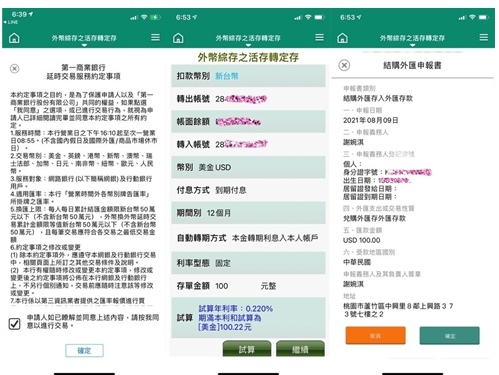Close the 延時交易服務約定事項 dialog with X
Image resolution: width=499 pixels, height=375 pixels.
14,69
